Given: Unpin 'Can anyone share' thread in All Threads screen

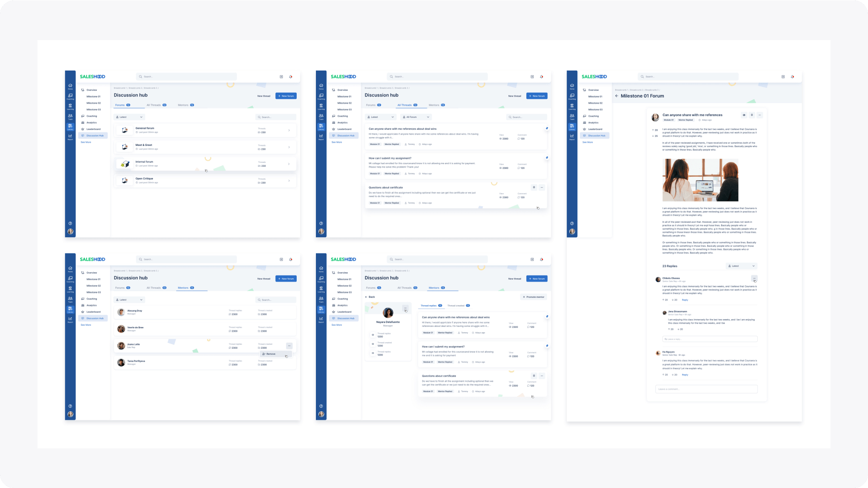Looking at the screenshot, I should [x=547, y=128].
